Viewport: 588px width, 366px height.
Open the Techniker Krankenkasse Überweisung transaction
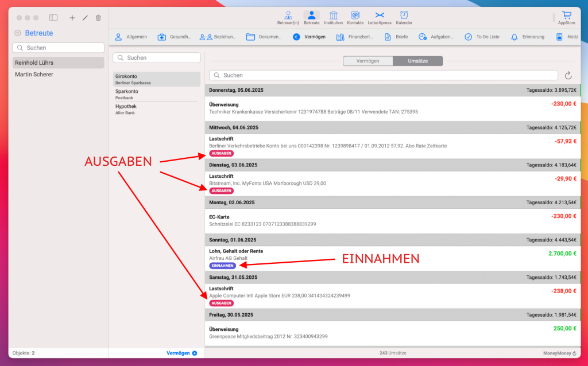click(393, 108)
